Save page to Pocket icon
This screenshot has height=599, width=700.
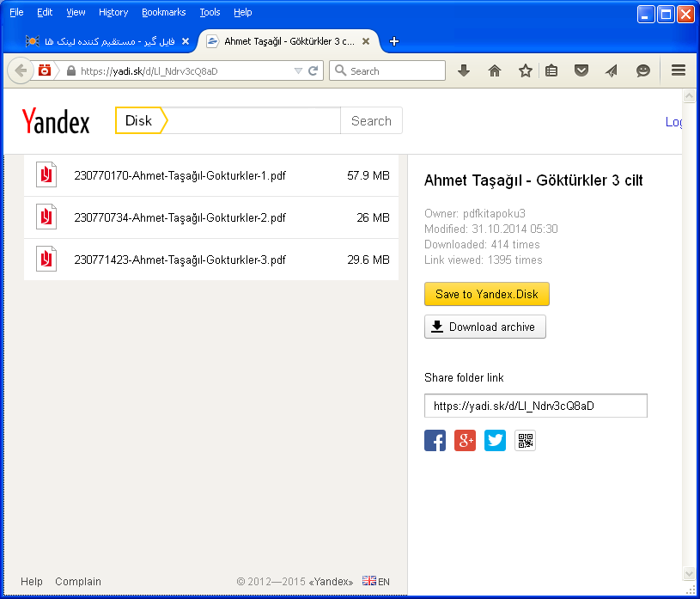click(x=581, y=70)
